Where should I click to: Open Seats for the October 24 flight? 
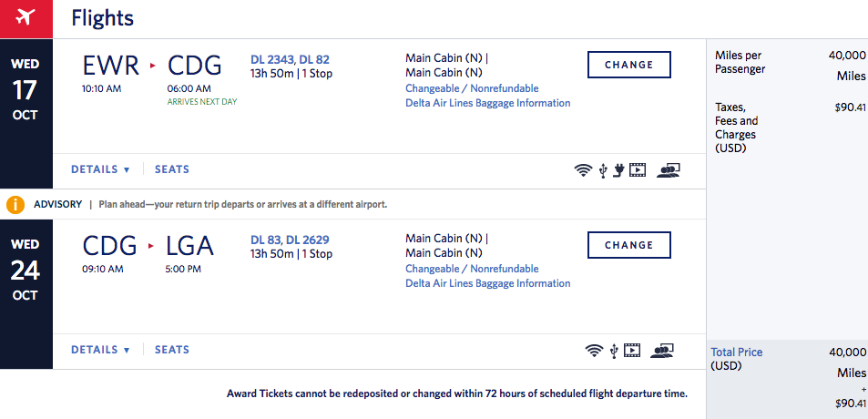pyautogui.click(x=172, y=350)
